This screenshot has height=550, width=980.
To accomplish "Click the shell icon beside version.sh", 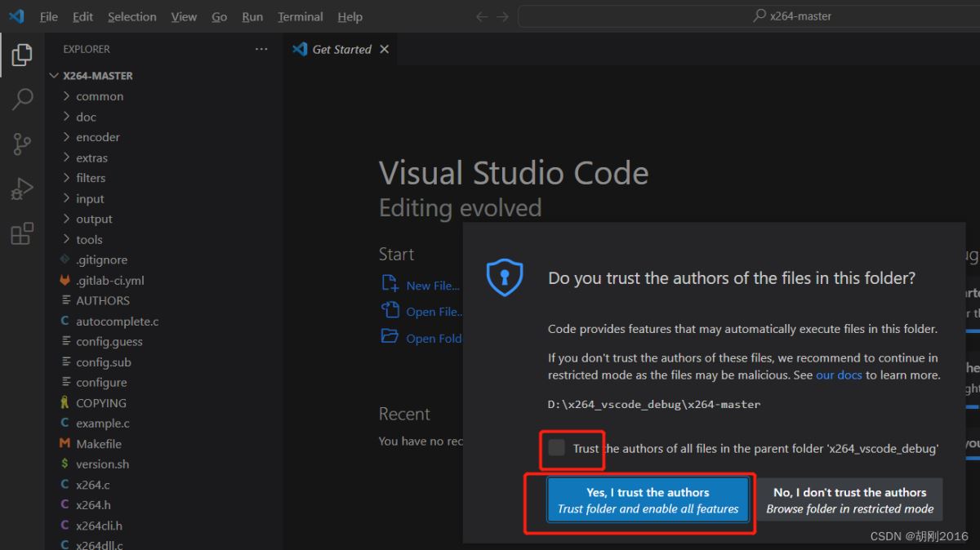I will (x=65, y=464).
